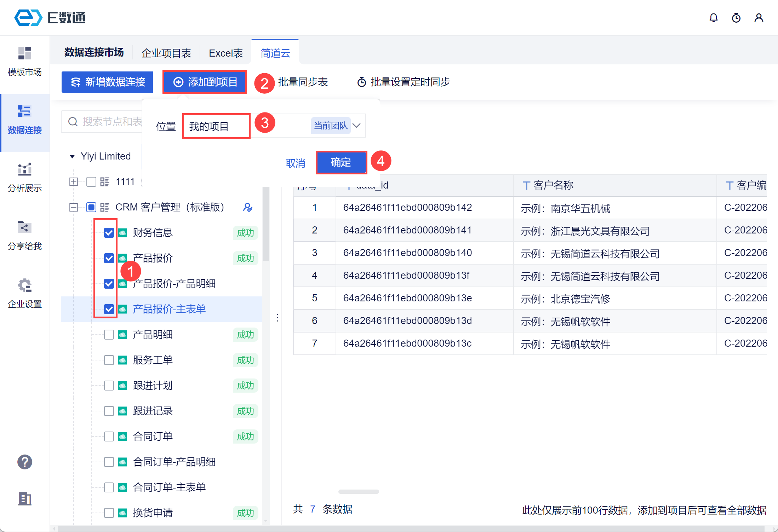This screenshot has height=532, width=778.
Task: Switch to the Excel表 tab
Action: (x=226, y=53)
